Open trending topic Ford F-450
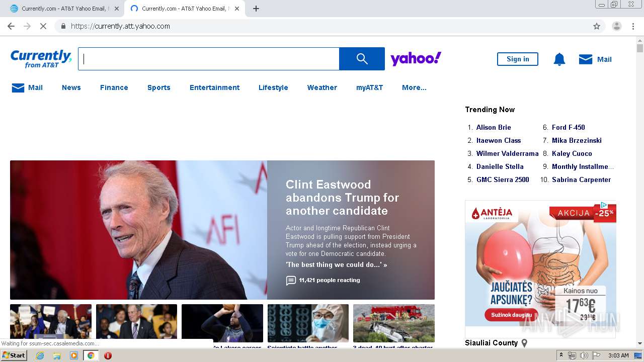 click(x=569, y=127)
